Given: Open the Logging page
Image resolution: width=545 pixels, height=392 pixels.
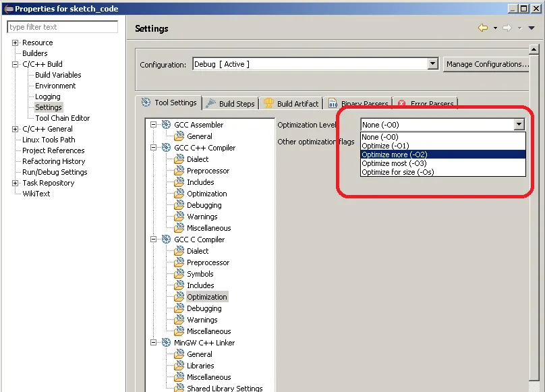Looking at the screenshot, I should click(48, 96).
